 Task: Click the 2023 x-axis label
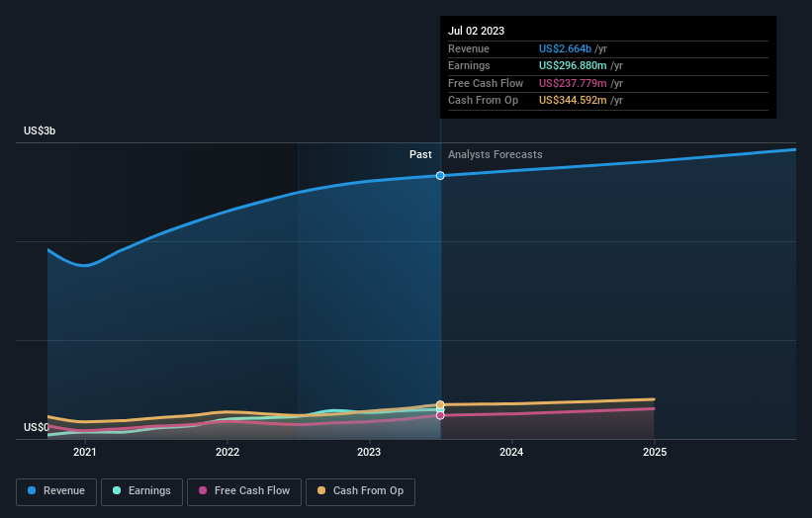pos(369,453)
